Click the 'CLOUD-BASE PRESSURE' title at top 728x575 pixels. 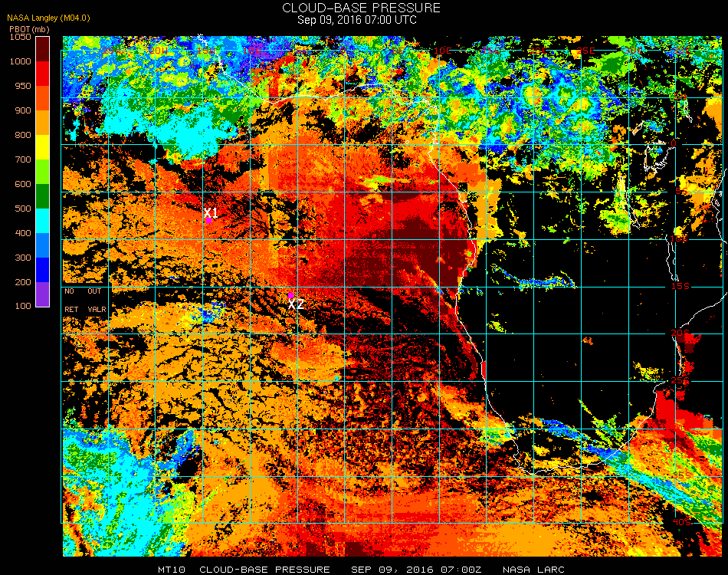pos(361,8)
